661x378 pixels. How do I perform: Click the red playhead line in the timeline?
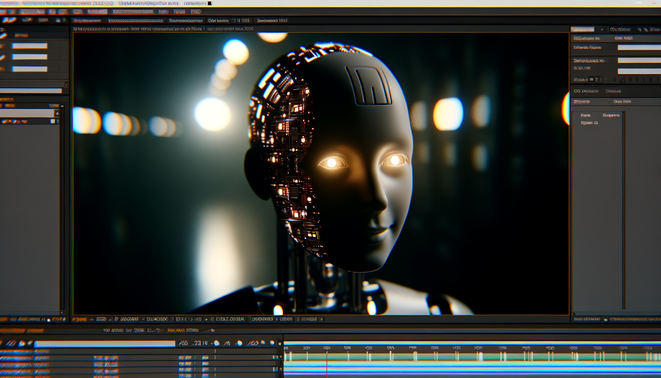pos(327,365)
